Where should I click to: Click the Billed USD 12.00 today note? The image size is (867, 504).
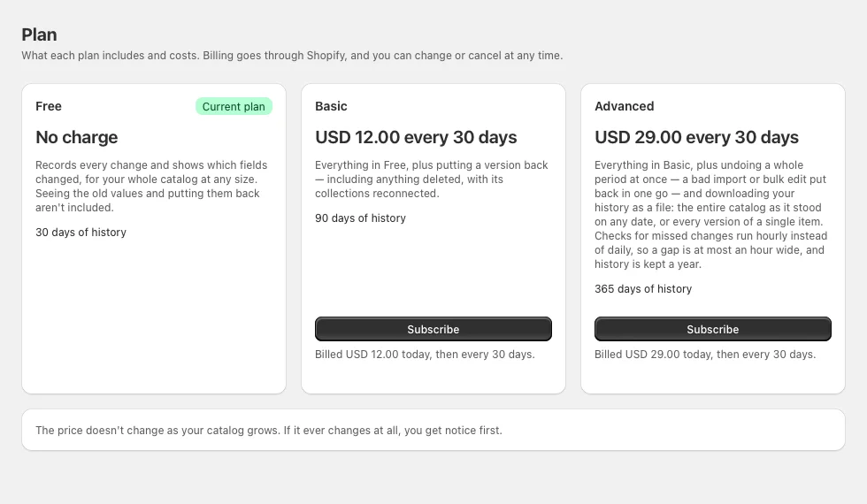(x=425, y=355)
